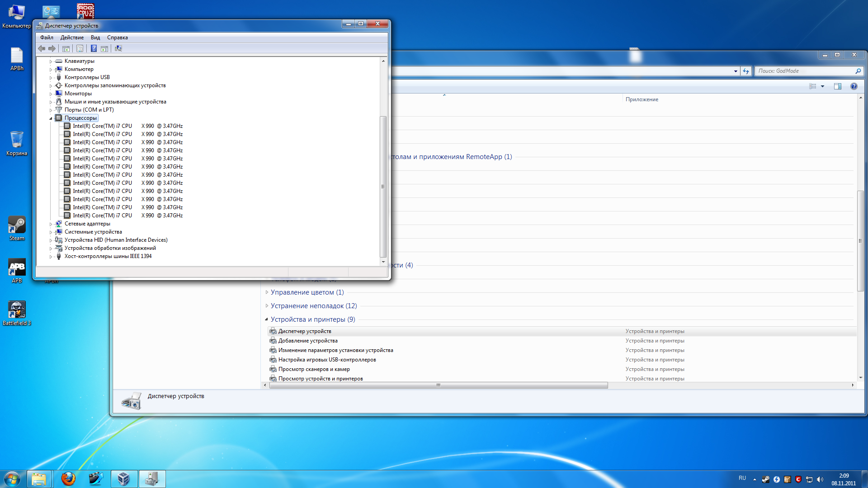Show hidden tray icons arrow
Image resolution: width=868 pixels, height=488 pixels.
pyautogui.click(x=755, y=479)
